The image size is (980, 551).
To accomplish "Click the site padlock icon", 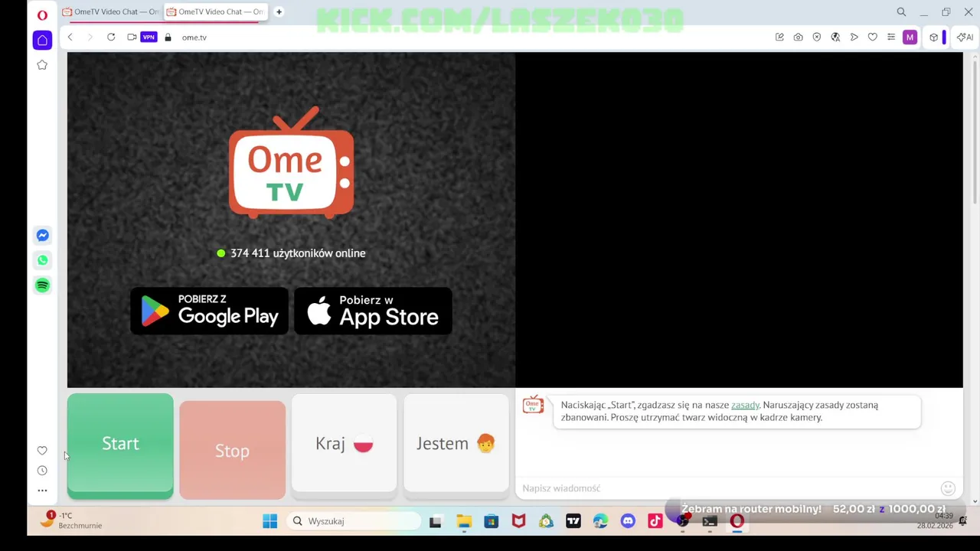I will tap(168, 37).
